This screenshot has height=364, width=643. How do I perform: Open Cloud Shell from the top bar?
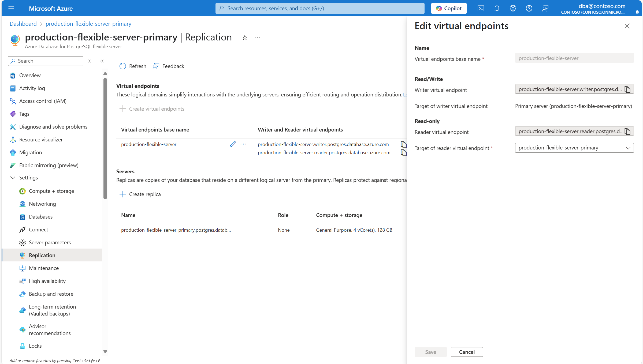click(x=481, y=8)
